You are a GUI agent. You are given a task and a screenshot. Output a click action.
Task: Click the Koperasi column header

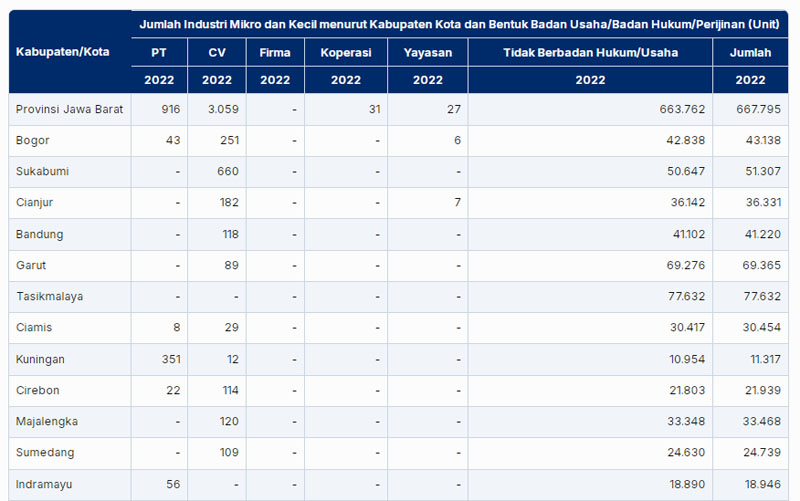click(x=345, y=52)
